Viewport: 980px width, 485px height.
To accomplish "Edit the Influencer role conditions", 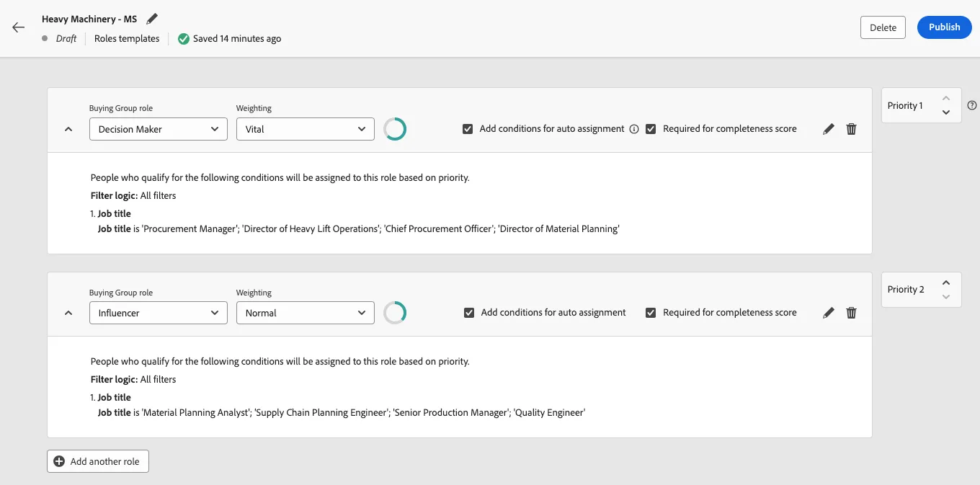I will [x=829, y=313].
